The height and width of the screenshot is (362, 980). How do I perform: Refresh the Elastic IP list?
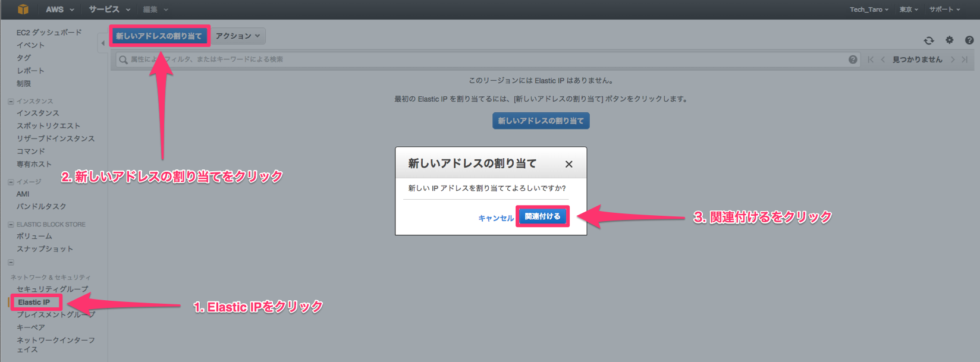point(929,40)
